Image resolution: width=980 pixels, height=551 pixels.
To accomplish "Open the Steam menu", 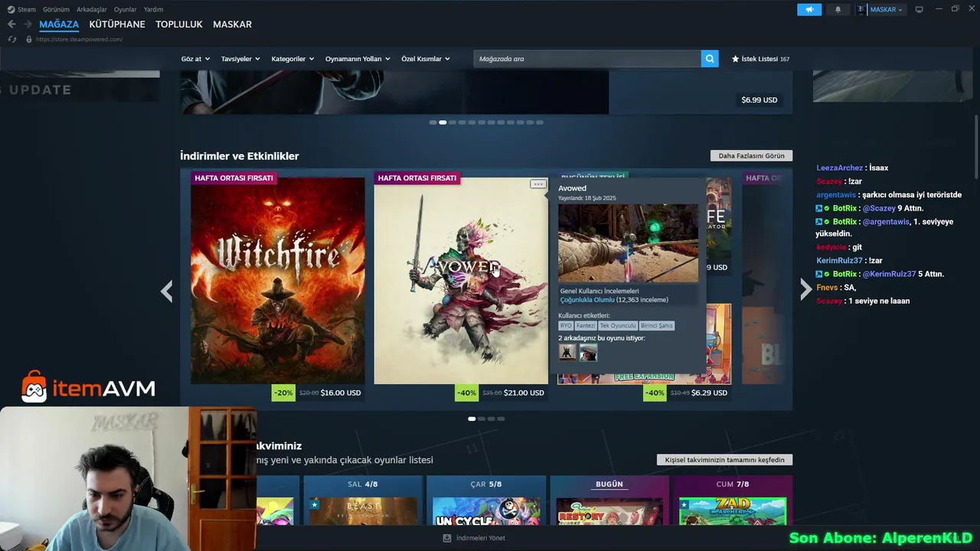I will (27, 9).
